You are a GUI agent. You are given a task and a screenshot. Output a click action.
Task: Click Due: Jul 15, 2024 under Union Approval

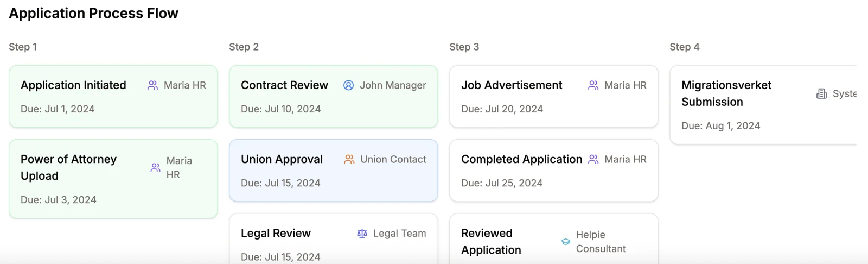[280, 183]
